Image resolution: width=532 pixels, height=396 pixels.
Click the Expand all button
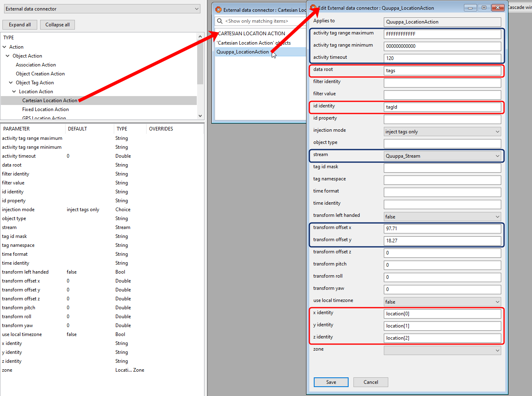(20, 25)
